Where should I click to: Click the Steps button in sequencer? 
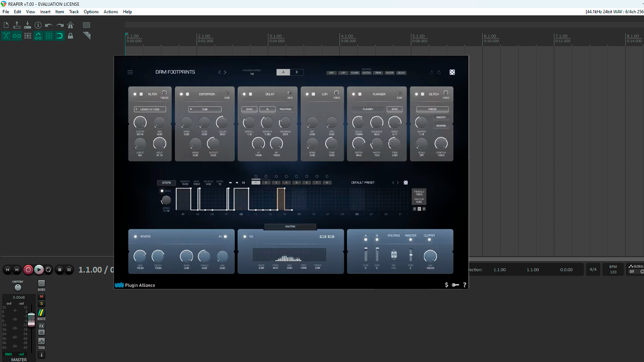166,183
